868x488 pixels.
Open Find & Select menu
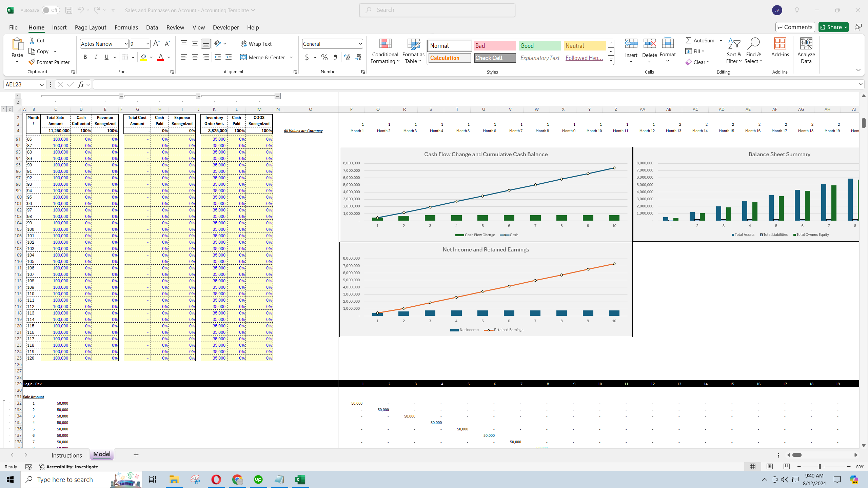click(753, 51)
